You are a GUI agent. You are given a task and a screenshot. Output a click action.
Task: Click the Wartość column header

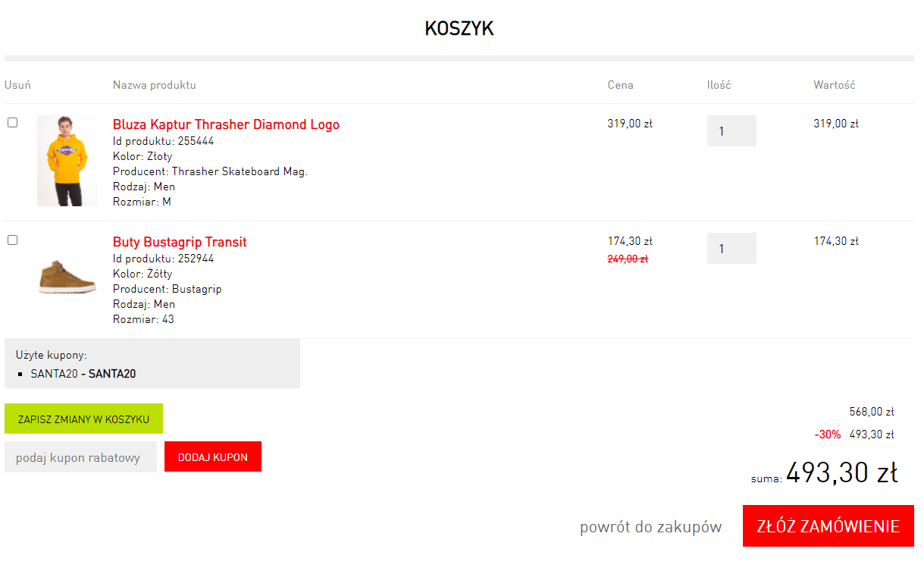(x=835, y=85)
